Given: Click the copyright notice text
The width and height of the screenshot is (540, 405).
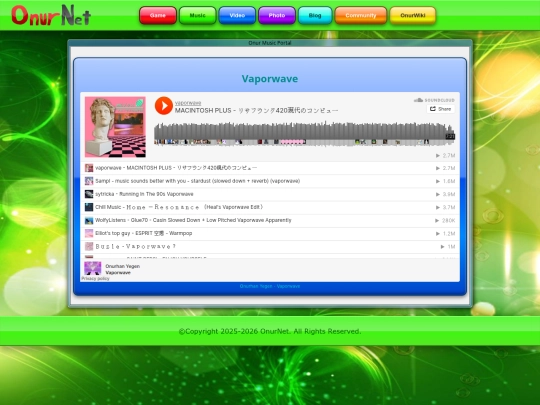Looking at the screenshot, I should coord(270,331).
